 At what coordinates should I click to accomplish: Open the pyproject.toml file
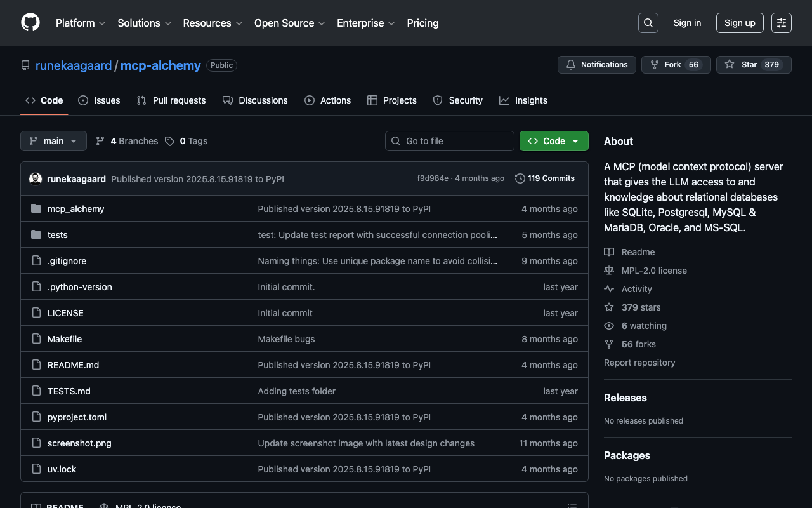(77, 417)
